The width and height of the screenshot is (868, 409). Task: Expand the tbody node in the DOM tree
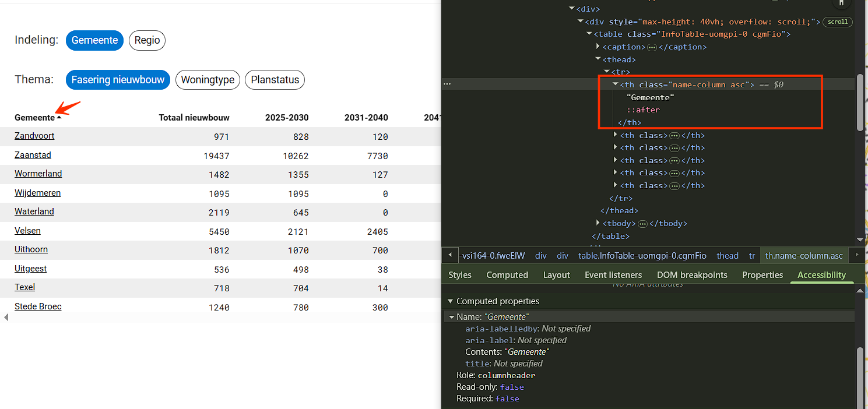[598, 223]
